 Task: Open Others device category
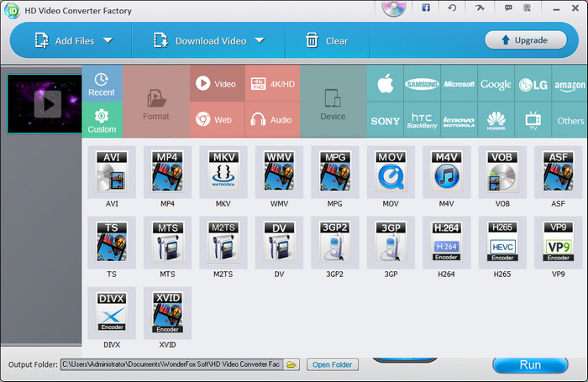(x=570, y=120)
